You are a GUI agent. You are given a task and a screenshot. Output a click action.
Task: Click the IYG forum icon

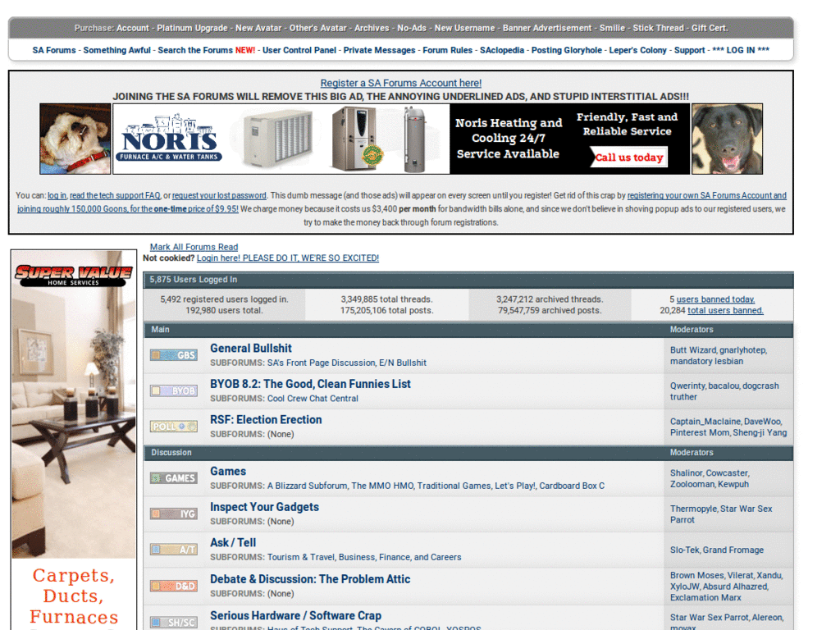pyautogui.click(x=174, y=514)
